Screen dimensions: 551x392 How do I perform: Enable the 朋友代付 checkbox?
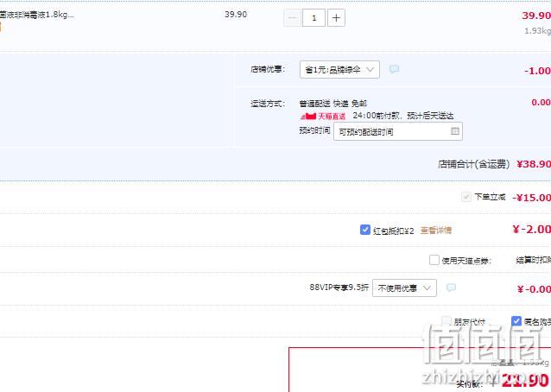click(446, 321)
